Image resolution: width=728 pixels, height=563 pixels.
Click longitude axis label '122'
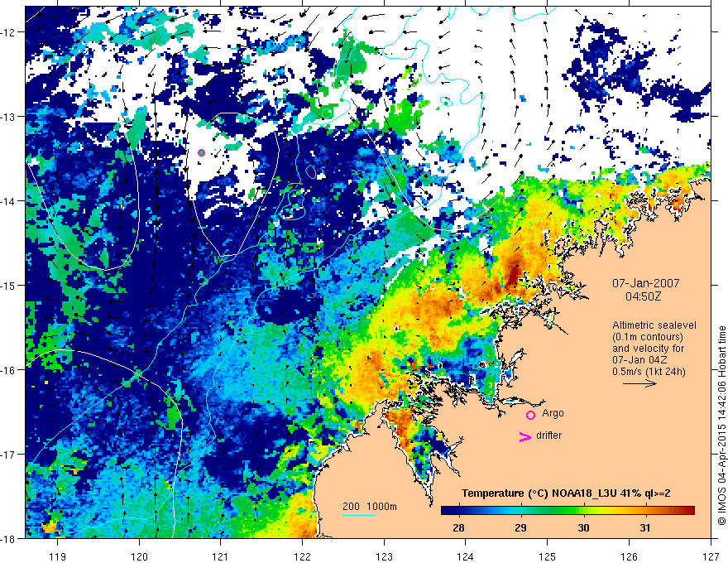302,556
